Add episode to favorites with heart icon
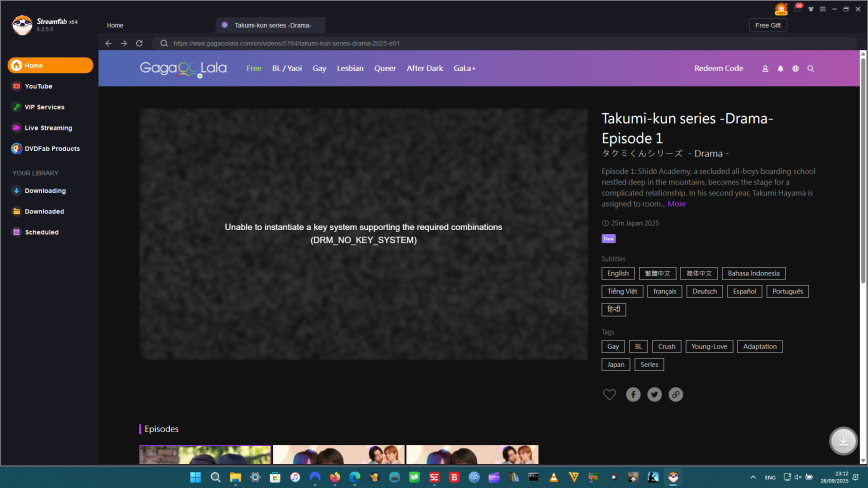This screenshot has height=488, width=868. click(609, 394)
